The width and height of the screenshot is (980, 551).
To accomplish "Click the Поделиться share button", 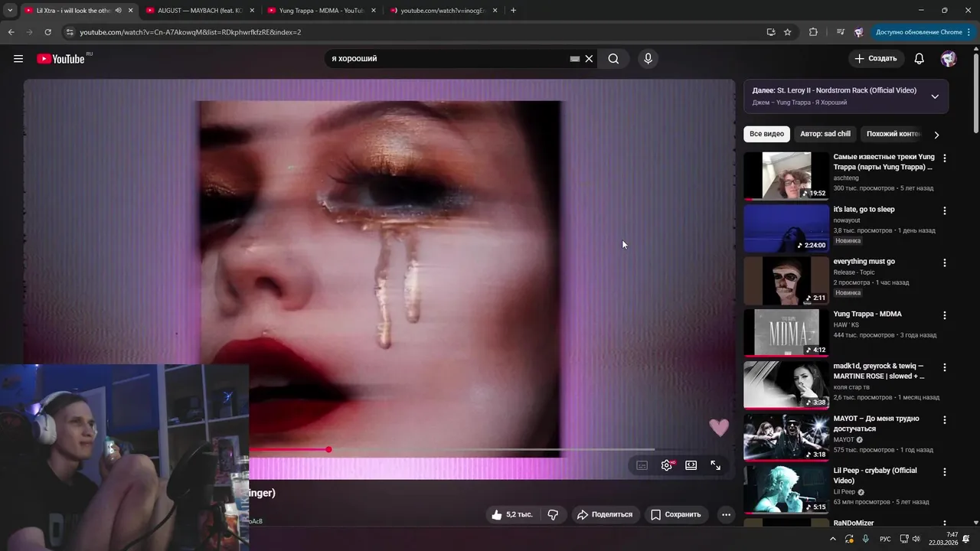I will [605, 514].
